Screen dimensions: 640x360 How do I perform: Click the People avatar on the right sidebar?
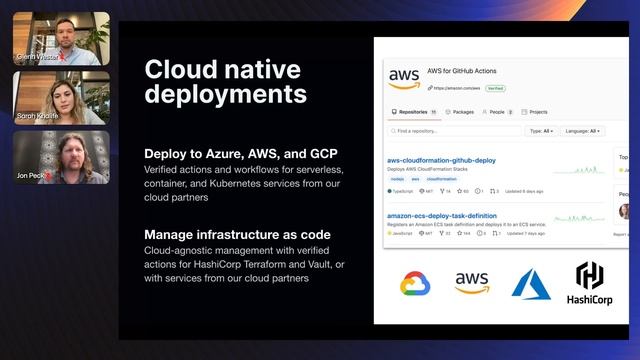[624, 211]
